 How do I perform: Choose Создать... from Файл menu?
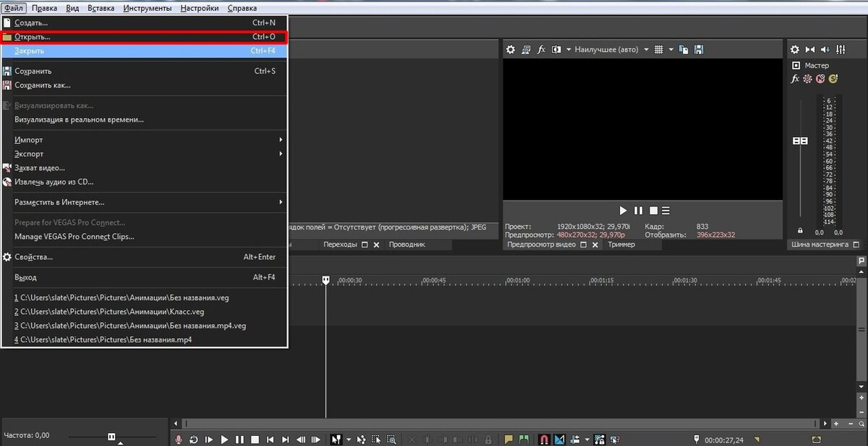145,22
